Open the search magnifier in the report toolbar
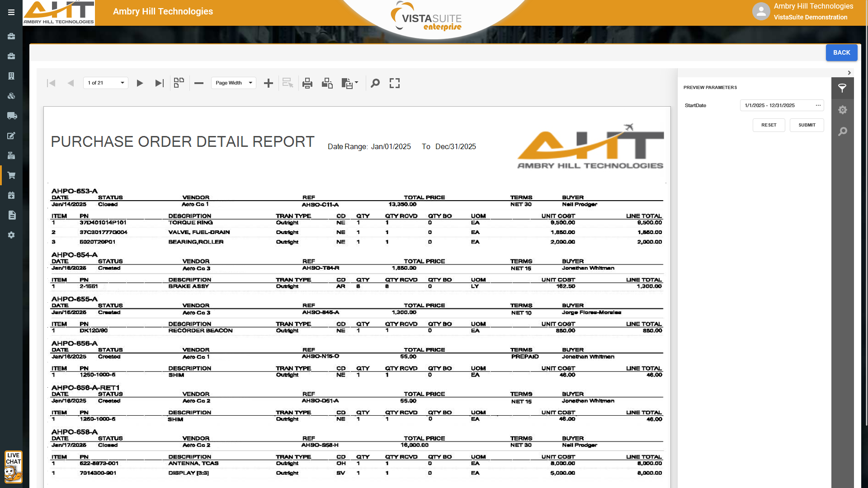The image size is (868, 488). (375, 83)
